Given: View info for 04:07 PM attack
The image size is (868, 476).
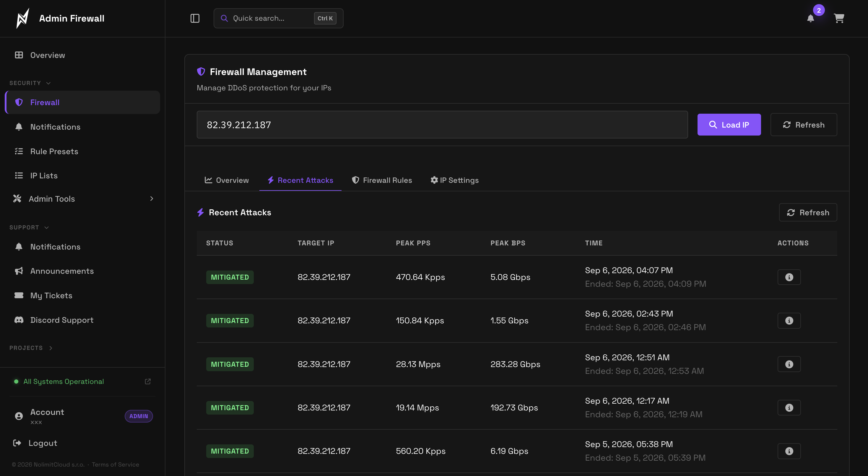Looking at the screenshot, I should click(x=789, y=277).
